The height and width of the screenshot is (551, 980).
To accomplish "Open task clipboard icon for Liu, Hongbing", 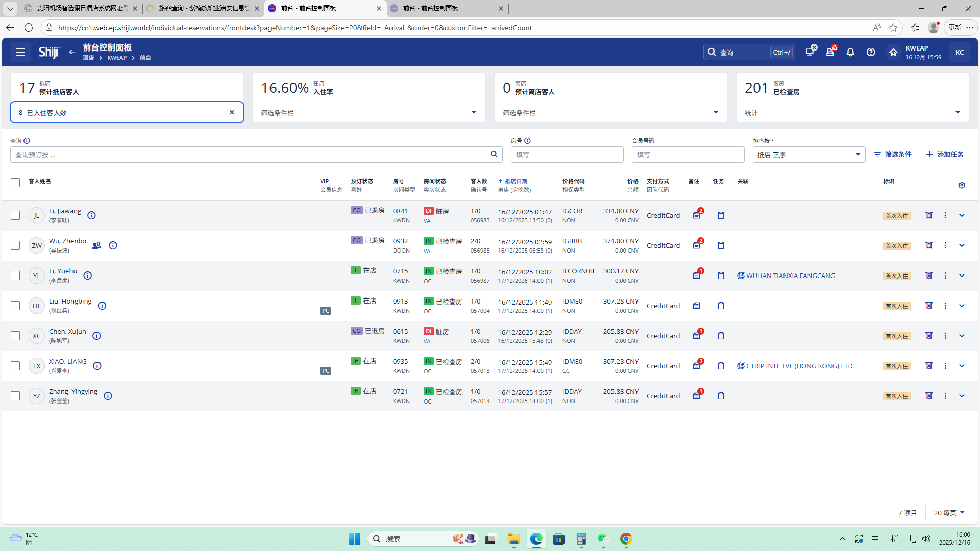I will tap(721, 306).
